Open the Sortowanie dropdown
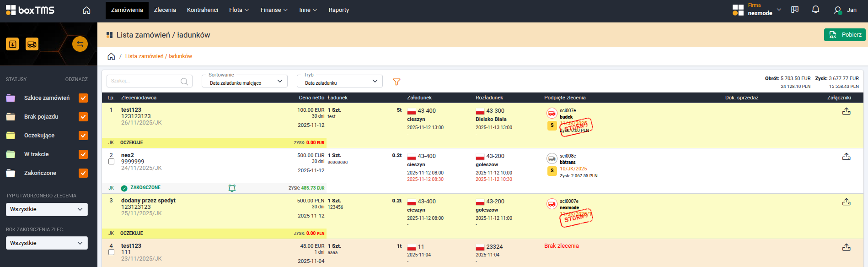This screenshot has height=267, width=868. [245, 82]
